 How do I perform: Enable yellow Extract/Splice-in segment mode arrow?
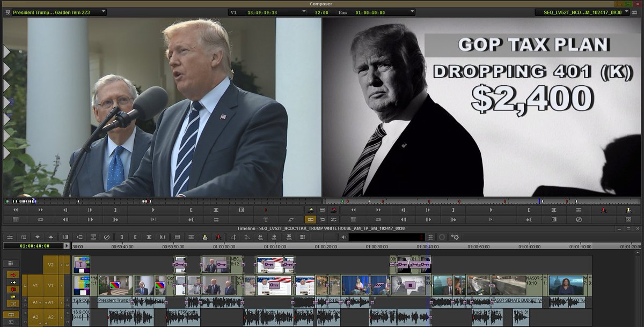click(13, 283)
